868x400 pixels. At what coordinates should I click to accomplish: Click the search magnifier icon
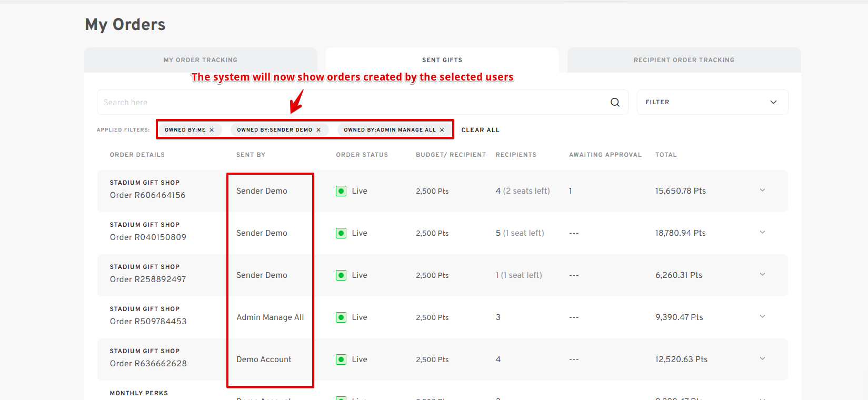[615, 102]
